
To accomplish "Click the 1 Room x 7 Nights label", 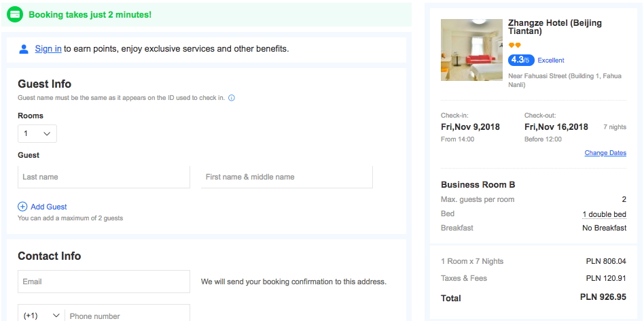I will tap(472, 261).
